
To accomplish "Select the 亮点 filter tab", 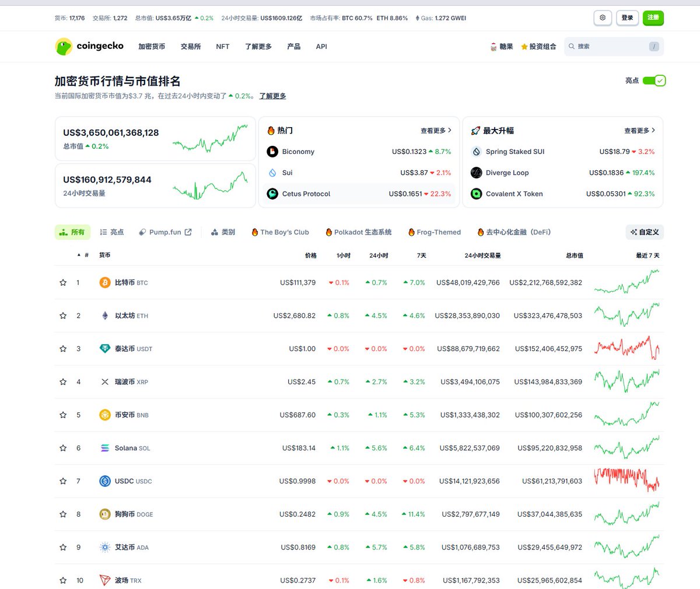I will tap(111, 232).
